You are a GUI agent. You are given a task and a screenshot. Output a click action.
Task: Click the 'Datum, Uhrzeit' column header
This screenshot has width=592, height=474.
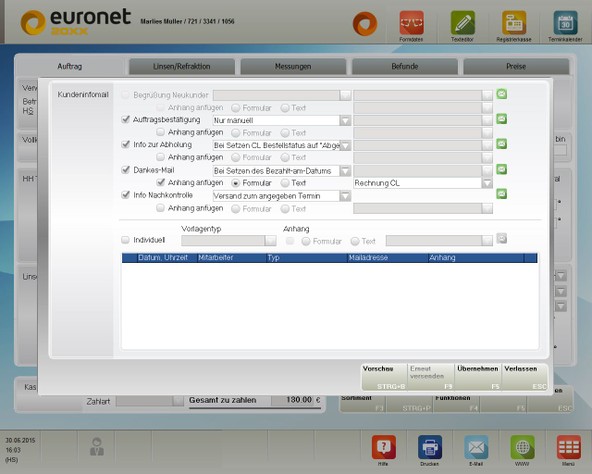[x=163, y=258]
